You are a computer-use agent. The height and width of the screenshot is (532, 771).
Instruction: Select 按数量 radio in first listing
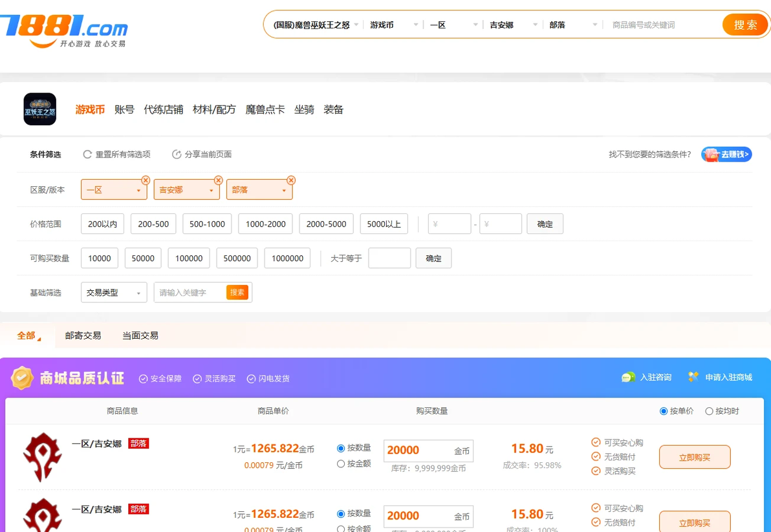point(340,448)
